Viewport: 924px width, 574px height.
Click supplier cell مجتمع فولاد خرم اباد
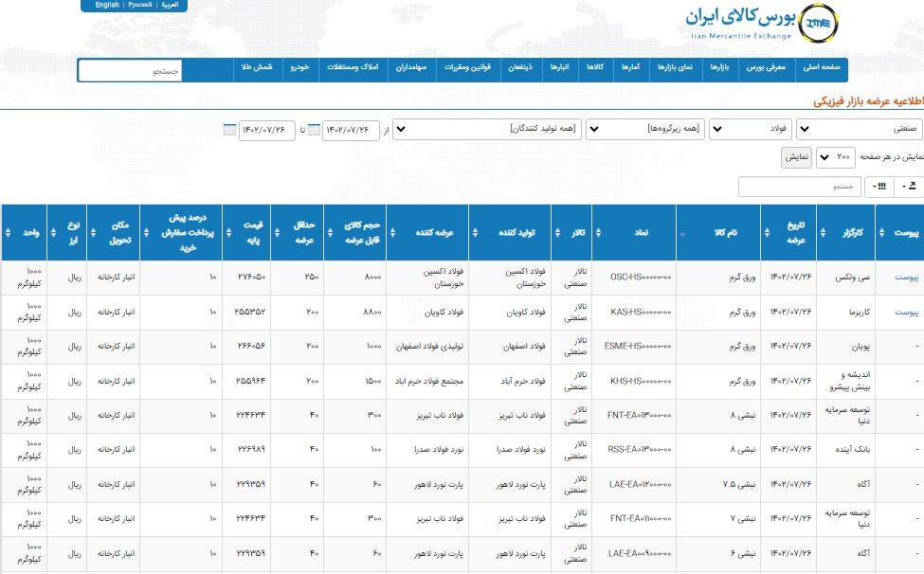tap(429, 381)
